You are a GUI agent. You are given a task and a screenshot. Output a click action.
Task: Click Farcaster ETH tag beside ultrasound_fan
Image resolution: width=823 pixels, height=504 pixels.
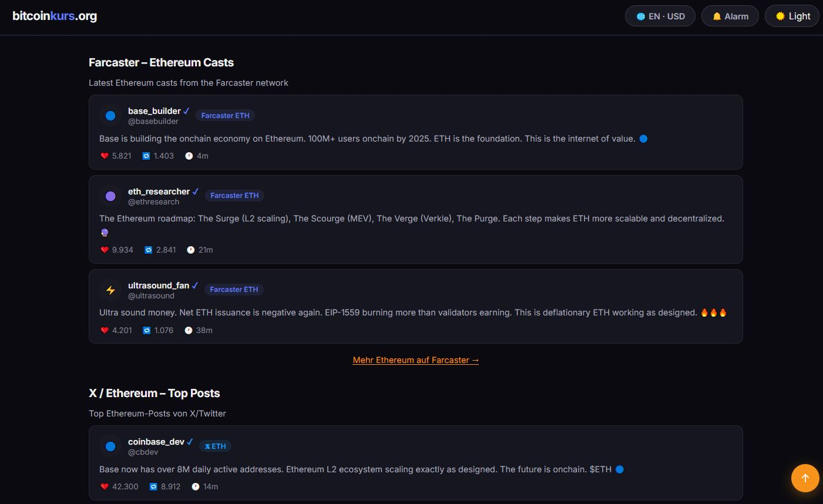[234, 290]
